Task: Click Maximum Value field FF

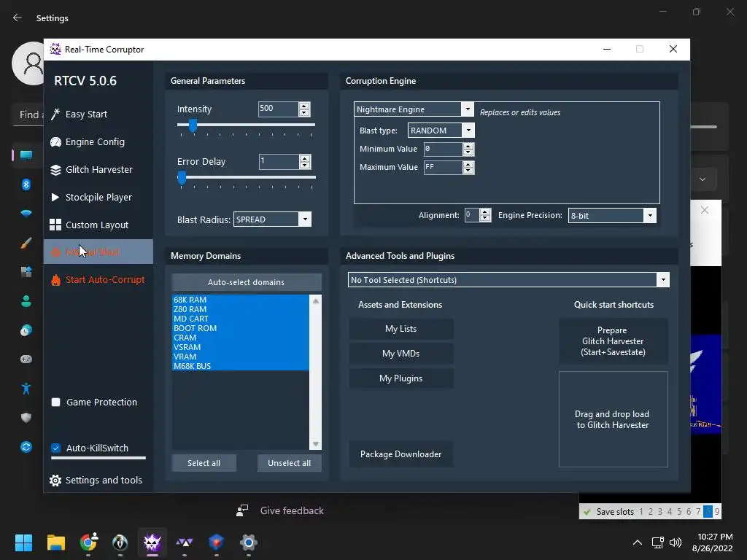Action: pyautogui.click(x=443, y=168)
